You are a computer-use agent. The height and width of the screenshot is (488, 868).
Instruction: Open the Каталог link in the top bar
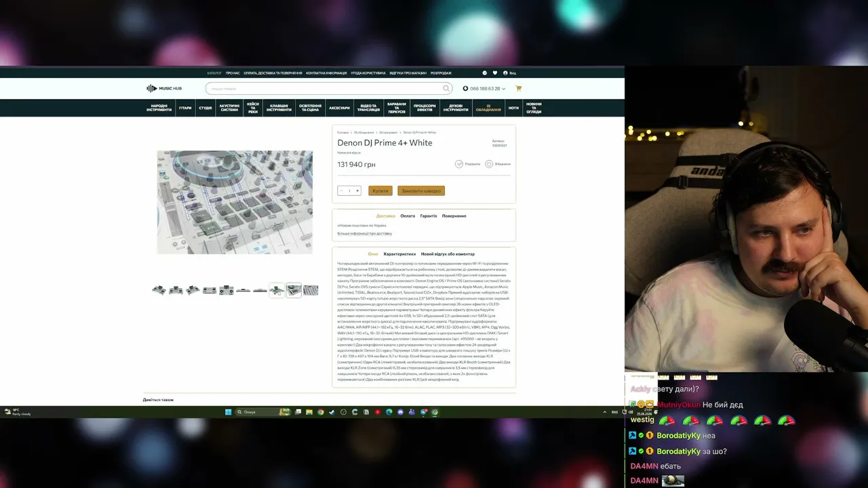214,73
